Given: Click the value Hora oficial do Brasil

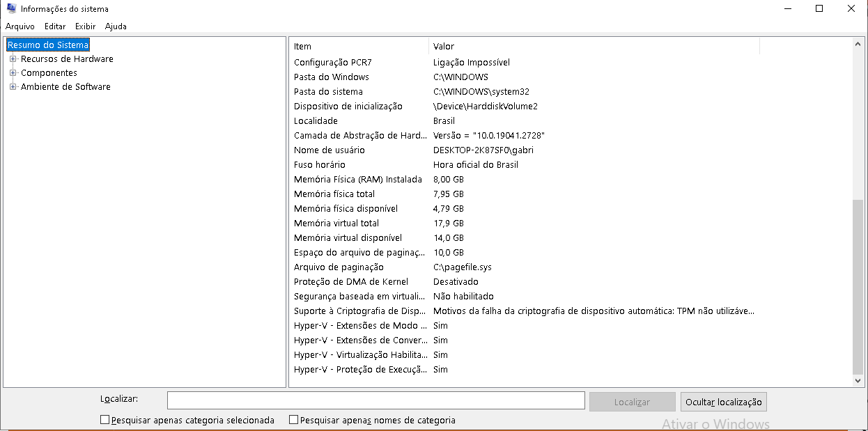Looking at the screenshot, I should pos(476,165).
